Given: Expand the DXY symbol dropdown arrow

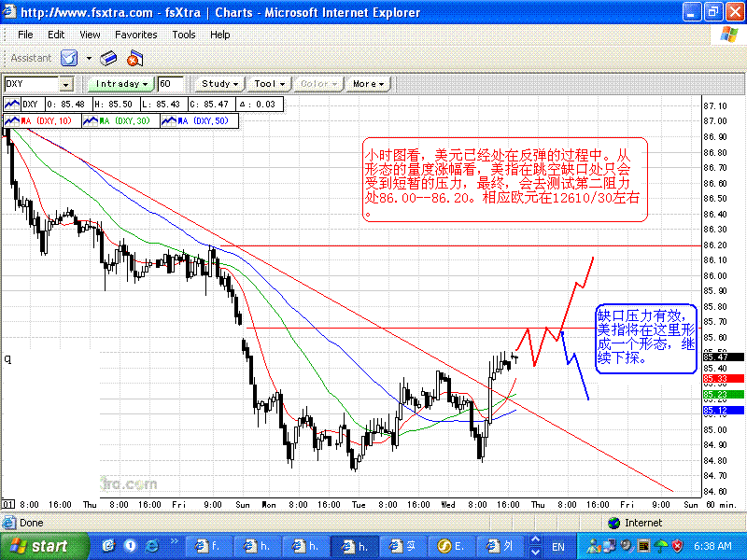Looking at the screenshot, I should pos(65,85).
